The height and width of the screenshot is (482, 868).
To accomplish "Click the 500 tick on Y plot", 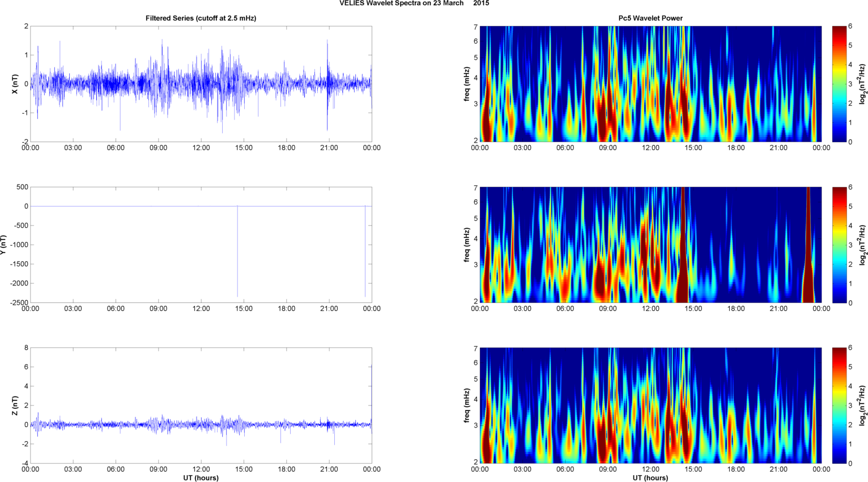I will 23,187.
